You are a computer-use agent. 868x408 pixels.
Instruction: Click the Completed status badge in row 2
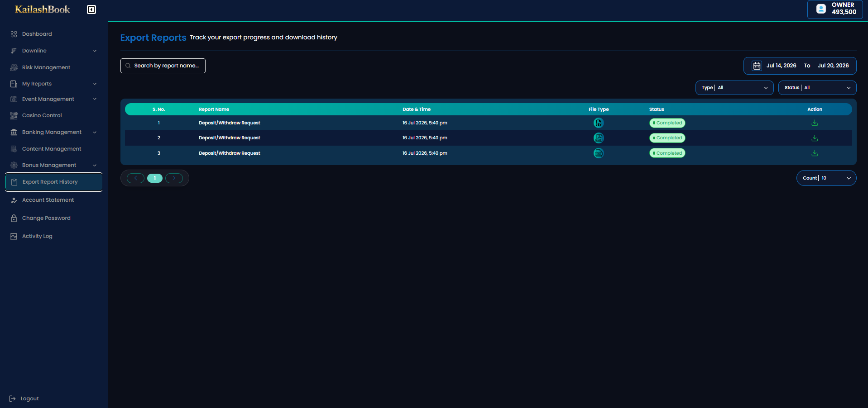[x=667, y=138]
